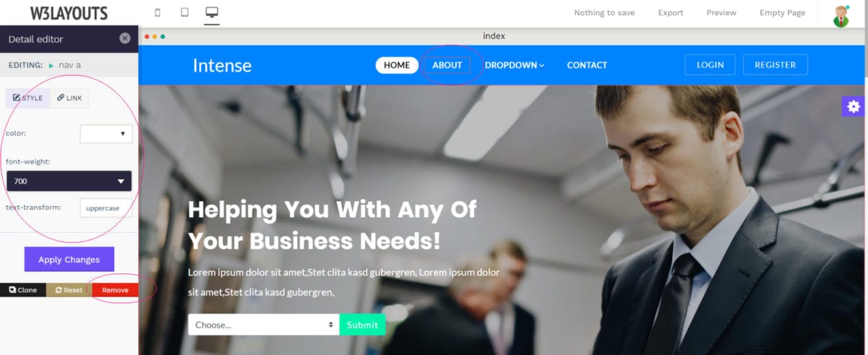
Task: Switch to mobile device preview icon
Action: [157, 12]
